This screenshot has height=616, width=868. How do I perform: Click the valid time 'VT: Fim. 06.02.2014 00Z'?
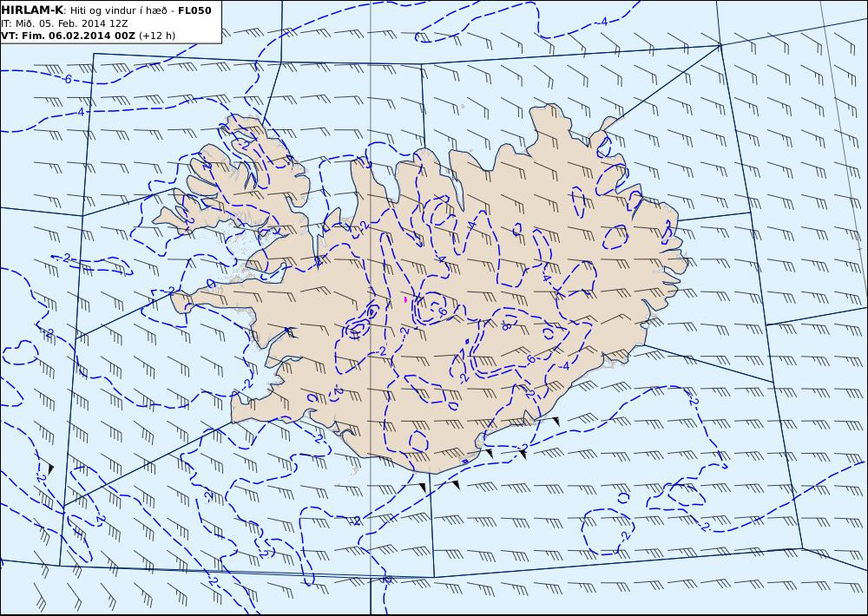coord(68,36)
